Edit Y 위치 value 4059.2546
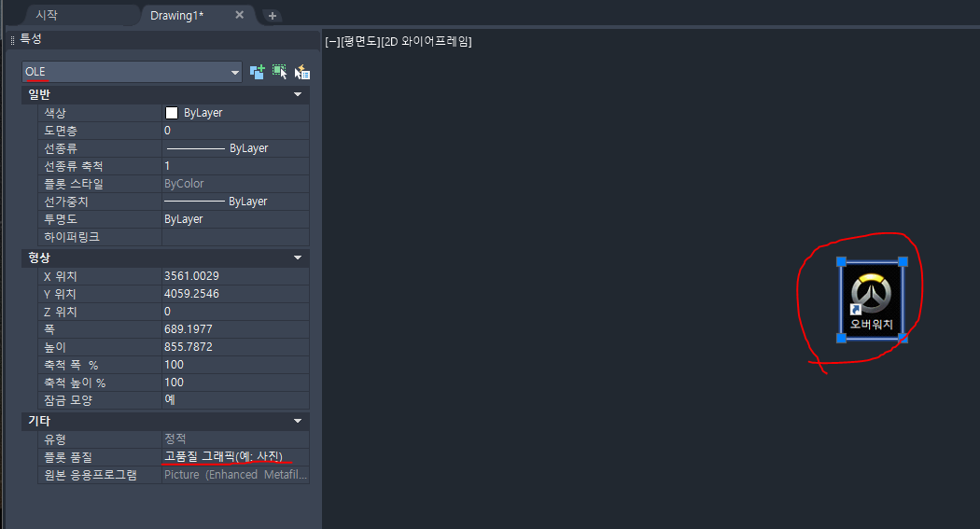 point(235,294)
